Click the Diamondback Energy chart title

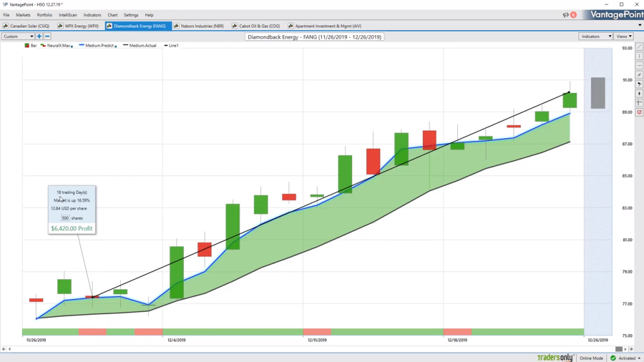click(x=314, y=37)
